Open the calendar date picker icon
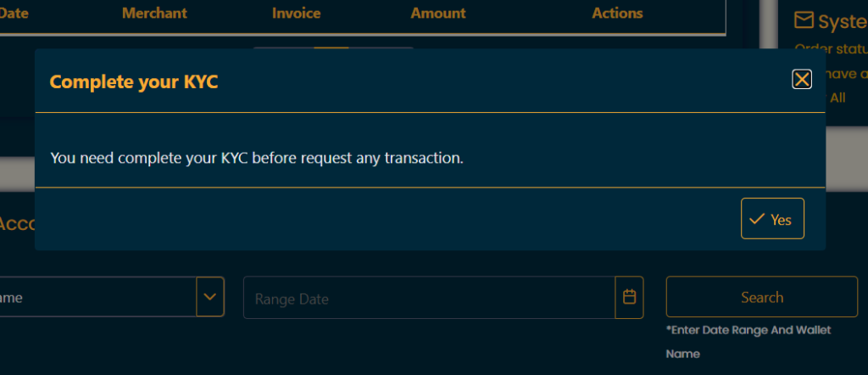The width and height of the screenshot is (868, 375). point(629,297)
